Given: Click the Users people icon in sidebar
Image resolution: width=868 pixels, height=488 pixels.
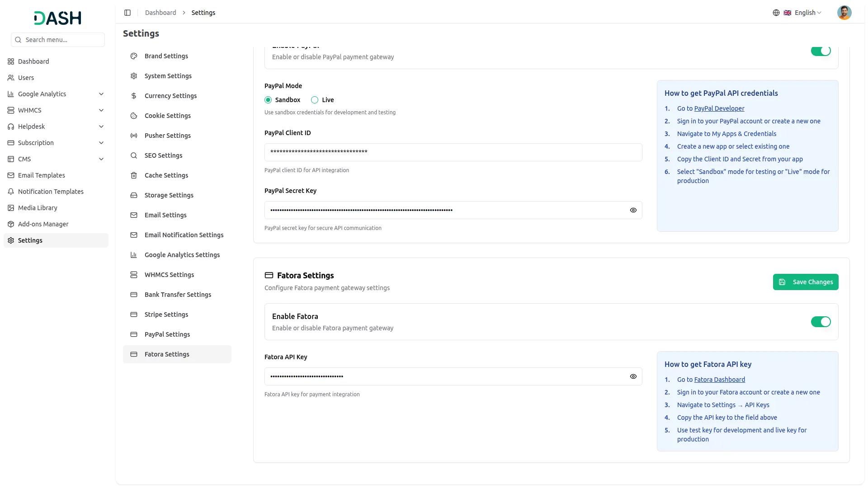Looking at the screenshot, I should click(11, 78).
